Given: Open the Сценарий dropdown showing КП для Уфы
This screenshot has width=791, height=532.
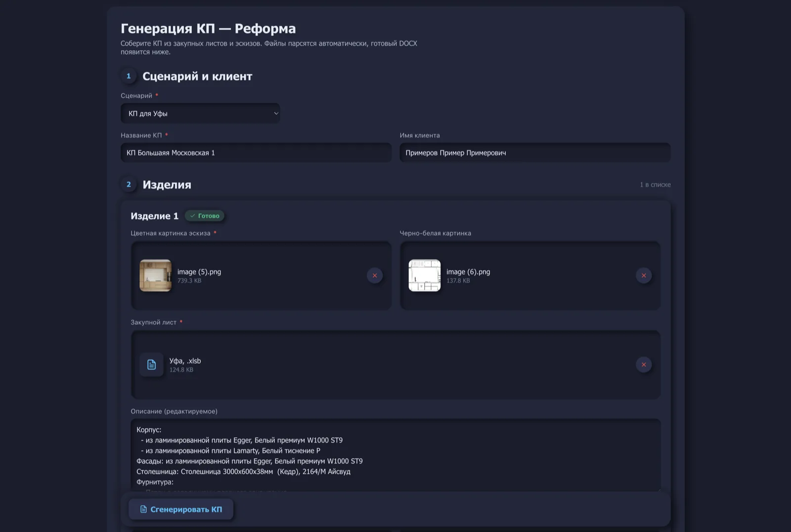Looking at the screenshot, I should tap(200, 114).
